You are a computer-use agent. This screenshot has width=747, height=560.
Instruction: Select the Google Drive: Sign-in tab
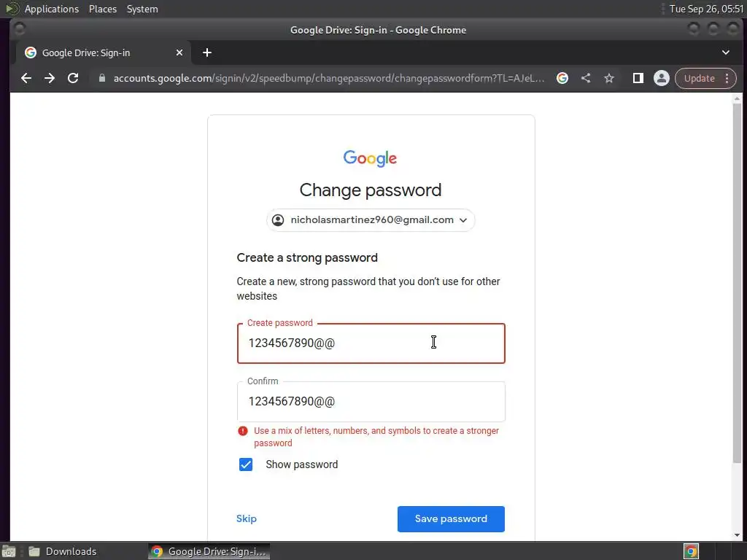pos(102,52)
